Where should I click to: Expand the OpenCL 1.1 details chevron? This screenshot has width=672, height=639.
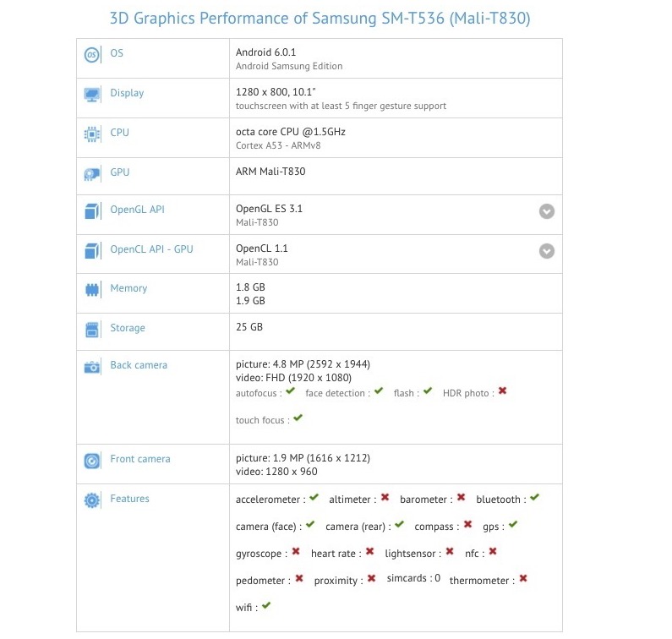pos(546,251)
